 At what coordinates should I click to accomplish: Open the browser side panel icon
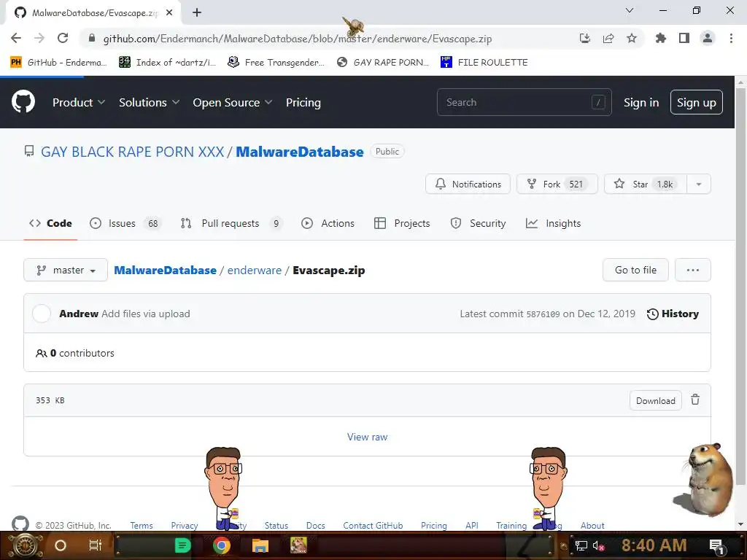[684, 38]
